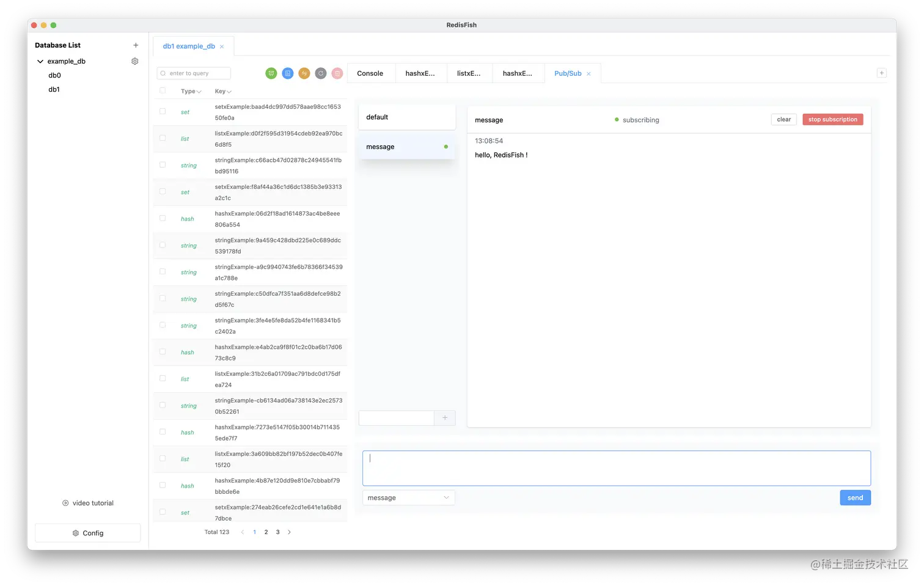
Task: Click the blue document round toolbar icon
Action: tap(288, 73)
